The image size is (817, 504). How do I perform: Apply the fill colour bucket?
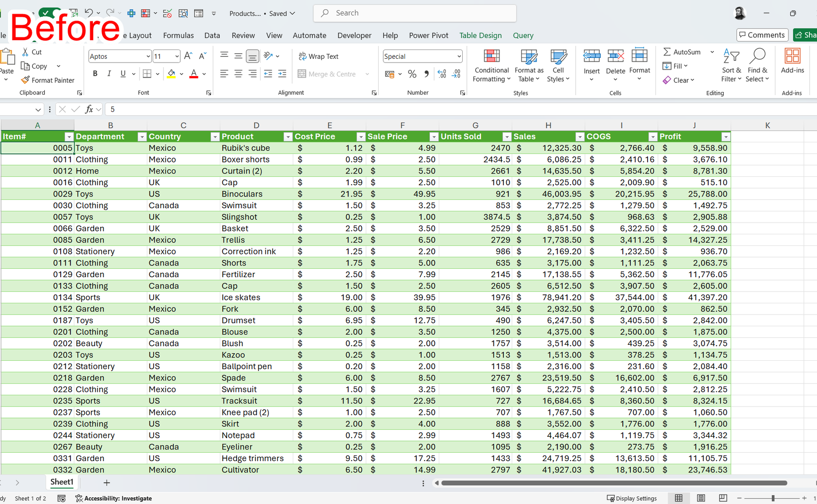pyautogui.click(x=171, y=74)
